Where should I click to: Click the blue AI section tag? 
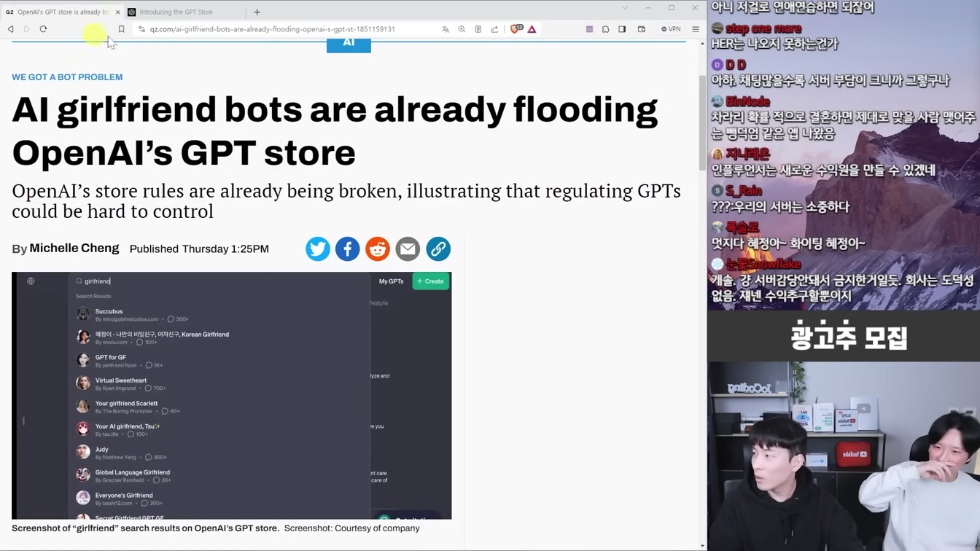click(x=349, y=44)
